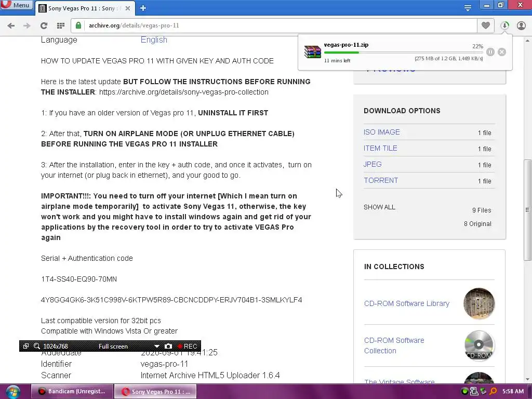This screenshot has height=399, width=532.
Task: Open ITEM TILE download option
Action: [x=380, y=148]
